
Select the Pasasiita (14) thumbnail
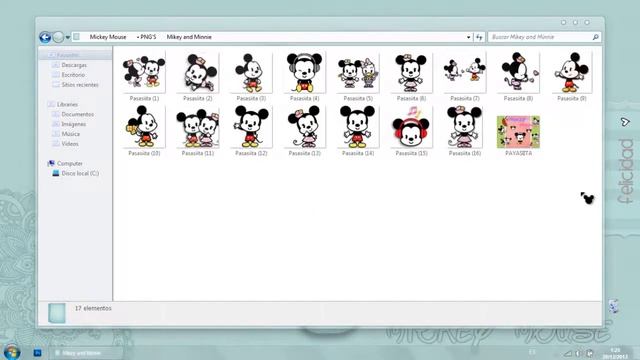click(x=358, y=127)
